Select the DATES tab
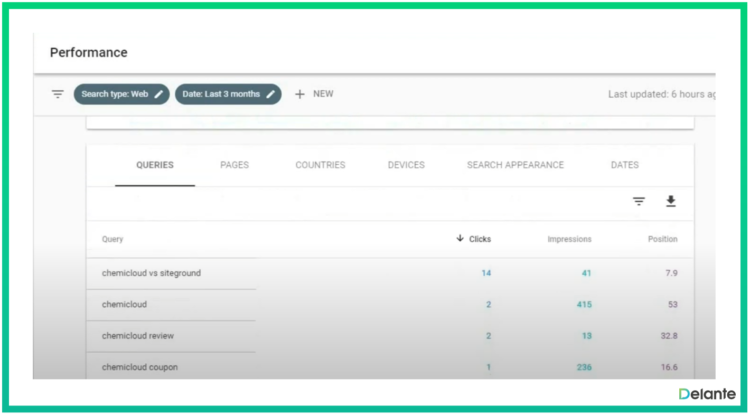Screen dimensions: 750x415 pyautogui.click(x=625, y=165)
